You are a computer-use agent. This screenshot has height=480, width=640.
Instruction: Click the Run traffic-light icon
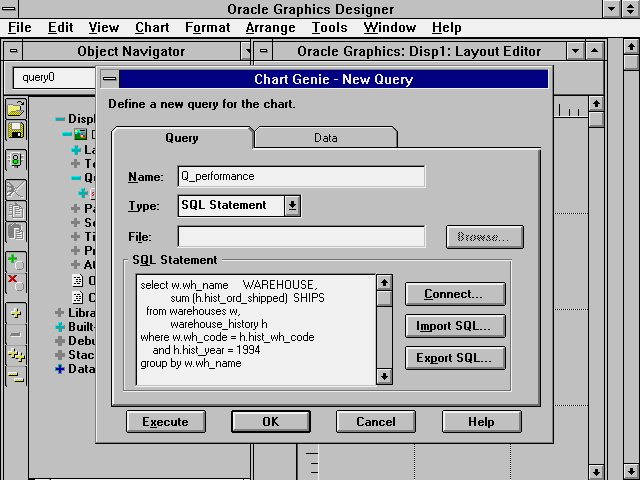pos(15,160)
